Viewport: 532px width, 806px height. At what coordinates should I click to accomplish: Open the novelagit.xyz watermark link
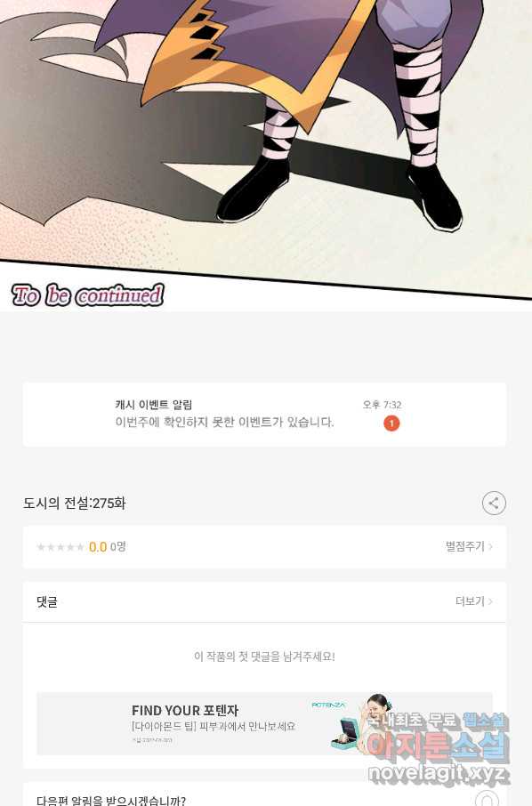[x=439, y=772]
